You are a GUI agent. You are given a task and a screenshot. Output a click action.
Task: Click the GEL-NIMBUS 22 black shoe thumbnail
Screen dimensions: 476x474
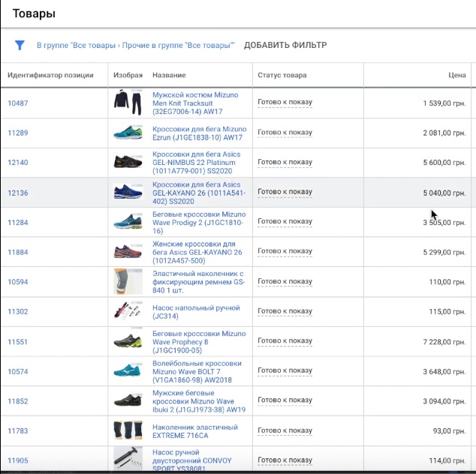tap(128, 162)
